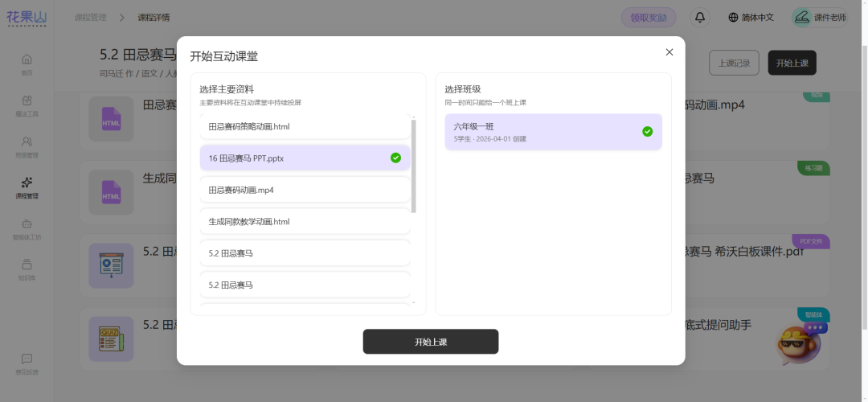Screen dimensions: 868x402
Task: Click PDF文件 tag on 希沃白板课件 card
Action: tap(811, 241)
